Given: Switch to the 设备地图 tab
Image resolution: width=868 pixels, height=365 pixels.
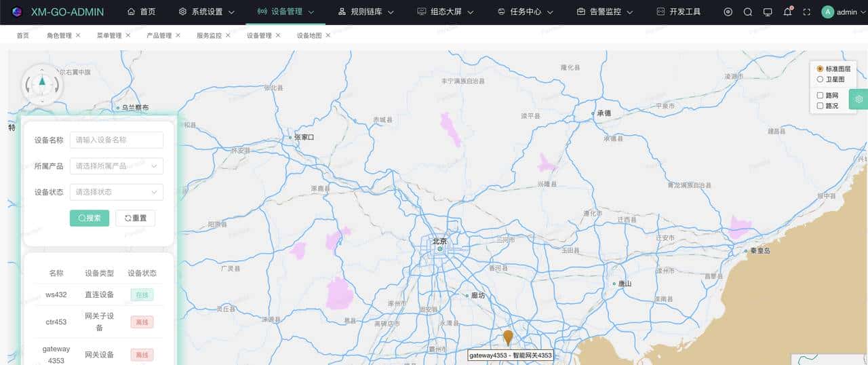Looking at the screenshot, I should click(309, 35).
